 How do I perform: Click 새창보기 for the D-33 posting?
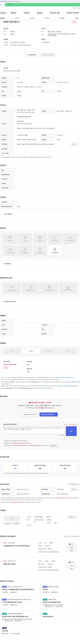(71, 569)
